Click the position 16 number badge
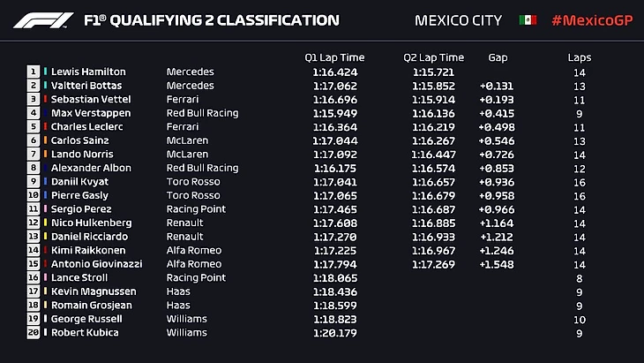 (x=34, y=277)
